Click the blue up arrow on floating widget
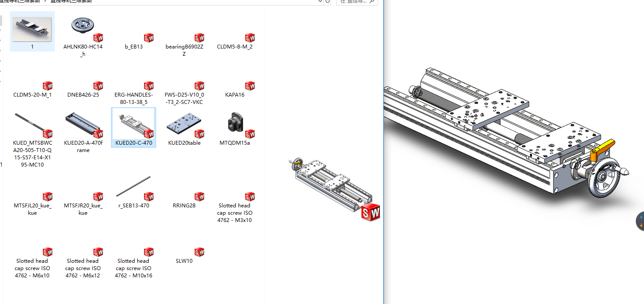The width and height of the screenshot is (644, 304). [x=641, y=218]
